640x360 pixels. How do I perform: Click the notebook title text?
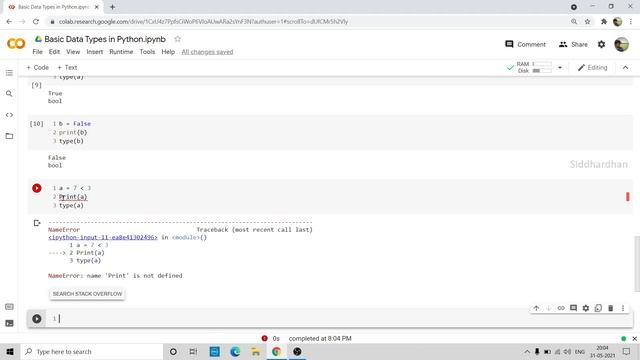[105, 39]
